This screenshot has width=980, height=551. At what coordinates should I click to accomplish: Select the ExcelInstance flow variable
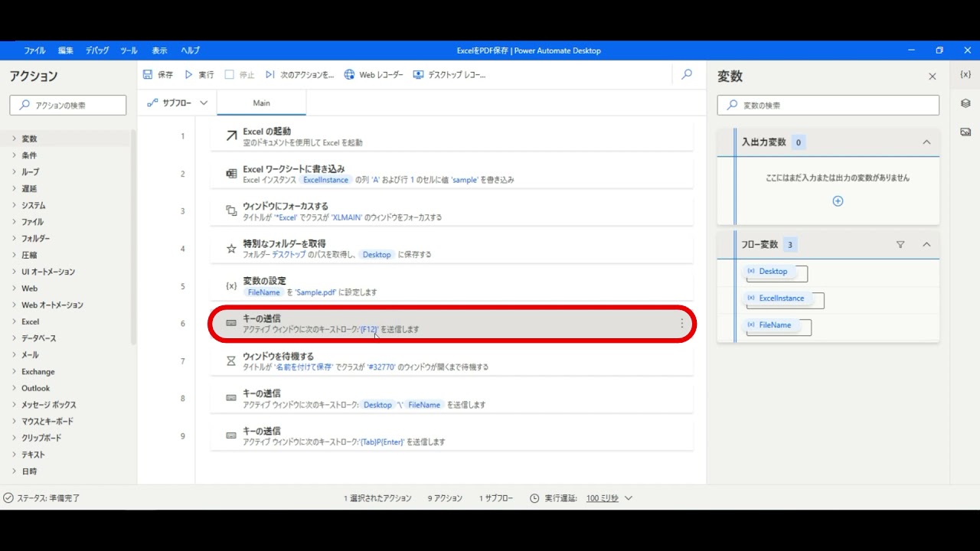(x=781, y=298)
